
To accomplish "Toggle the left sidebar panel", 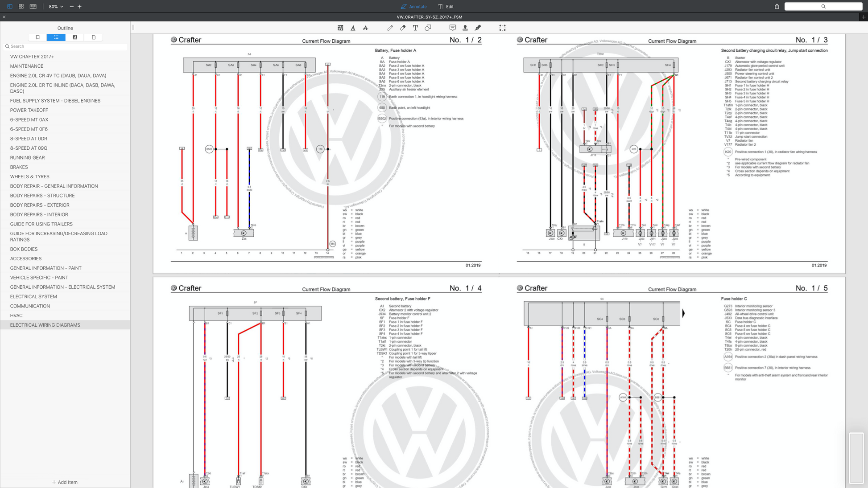I will (9, 6).
